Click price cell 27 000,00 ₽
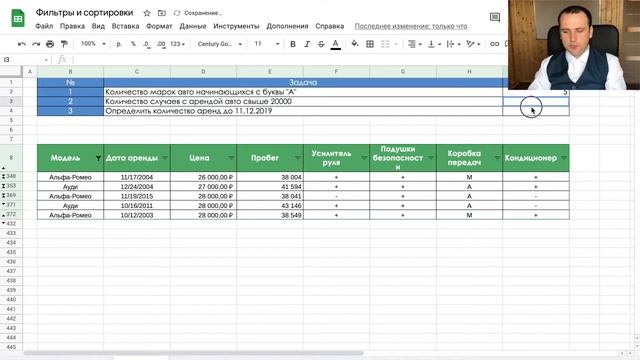This screenshot has height=360, width=640. 203,187
